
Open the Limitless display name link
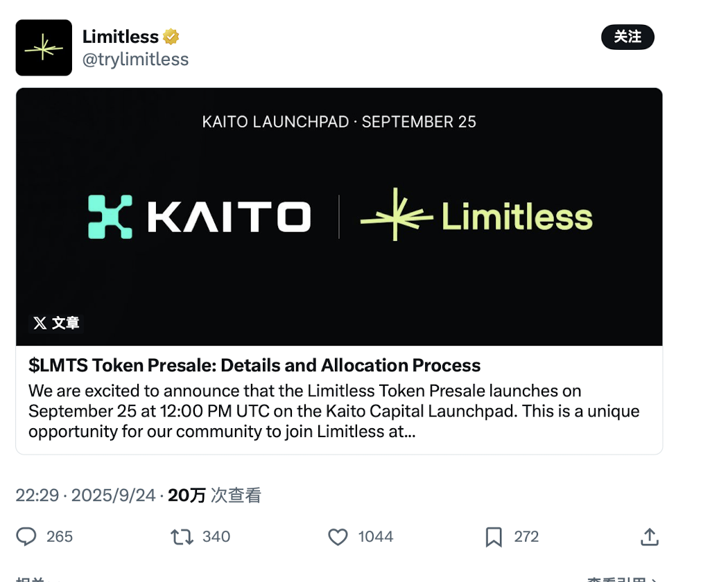pos(121,37)
